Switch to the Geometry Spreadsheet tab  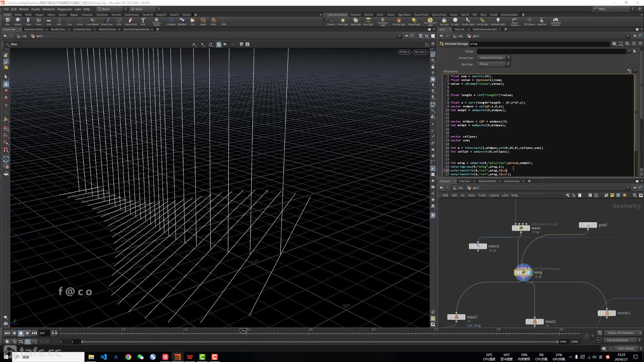136,29
